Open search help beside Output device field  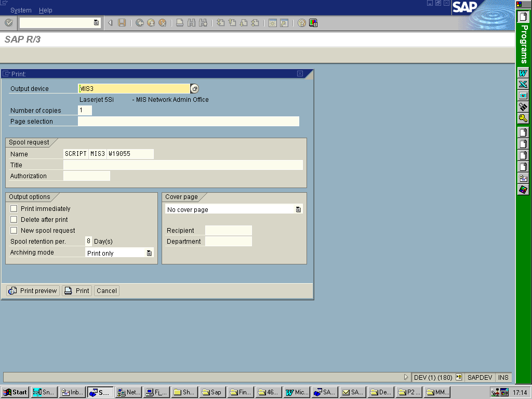click(x=194, y=88)
